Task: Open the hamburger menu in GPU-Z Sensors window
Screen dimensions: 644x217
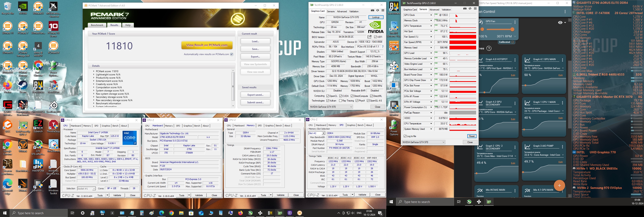Action: click(x=475, y=8)
